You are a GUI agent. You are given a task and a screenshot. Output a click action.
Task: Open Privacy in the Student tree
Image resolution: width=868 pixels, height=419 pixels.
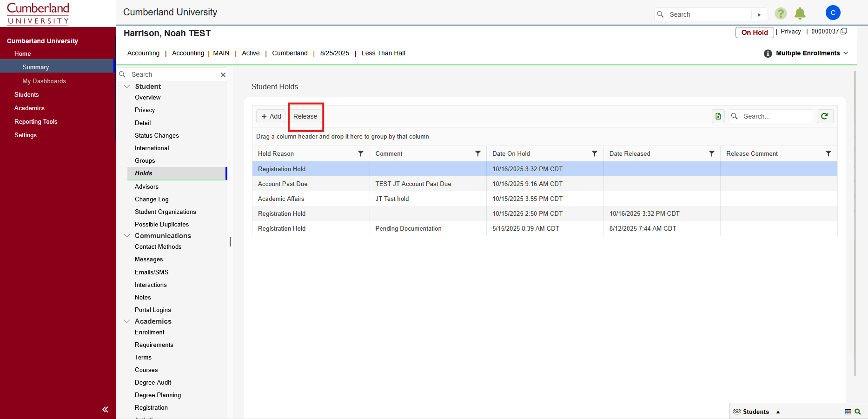click(145, 110)
